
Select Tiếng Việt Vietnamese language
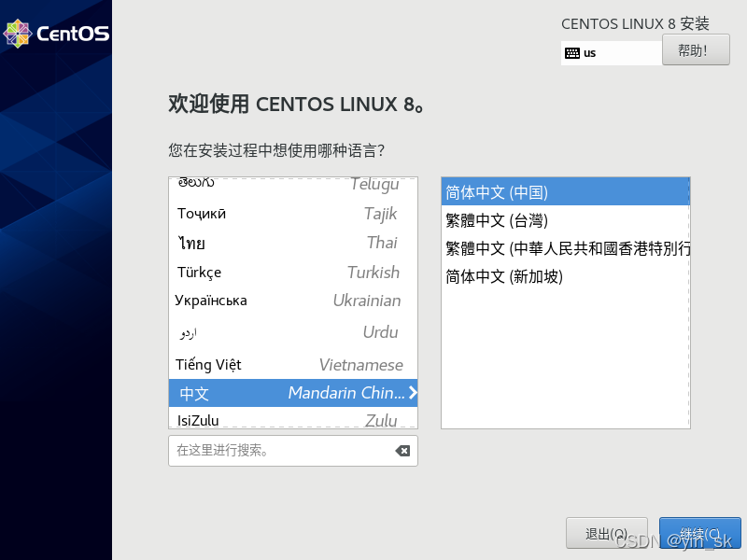[293, 365]
